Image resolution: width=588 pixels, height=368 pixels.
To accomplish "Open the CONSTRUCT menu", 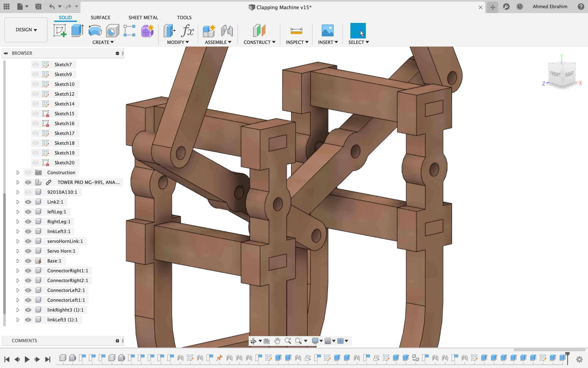I will pos(259,42).
